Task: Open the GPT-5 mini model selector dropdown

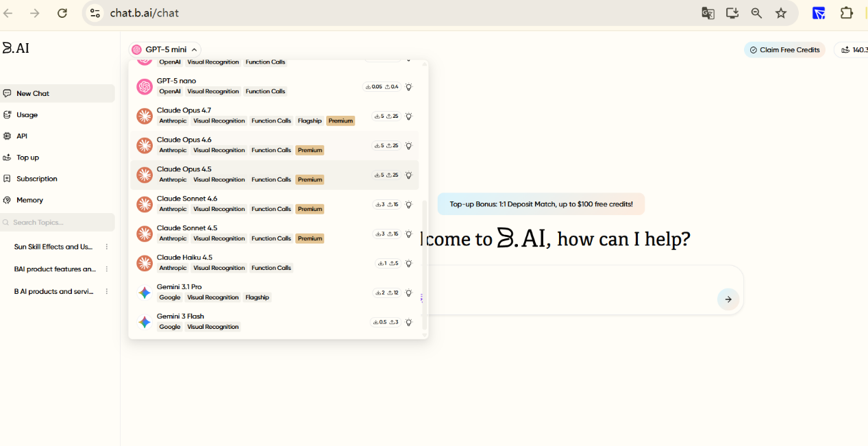Action: tap(164, 49)
